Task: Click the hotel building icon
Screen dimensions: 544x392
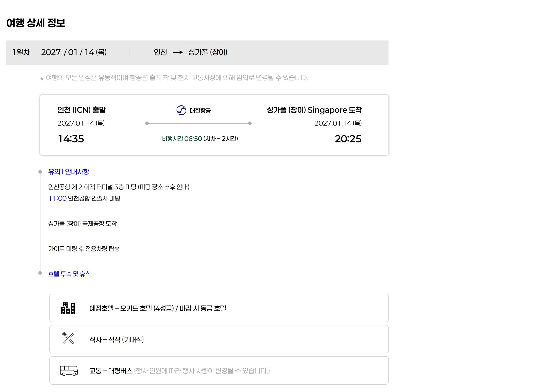Action: coord(68,308)
